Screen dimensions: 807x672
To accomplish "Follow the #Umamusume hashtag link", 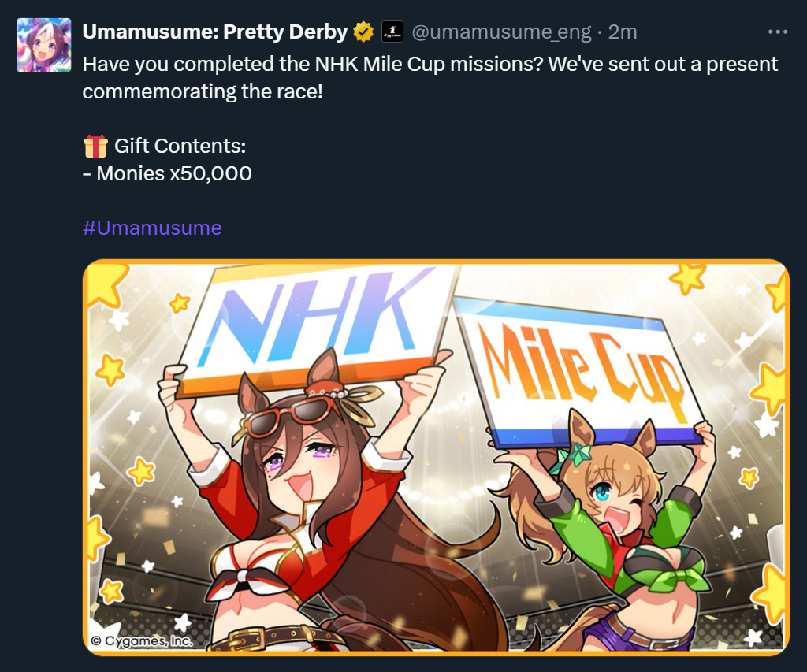I will pyautogui.click(x=152, y=228).
